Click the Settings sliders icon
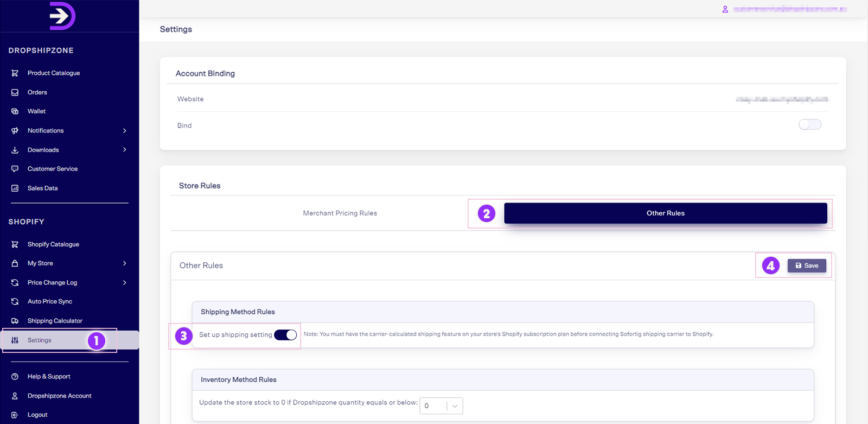 15,340
